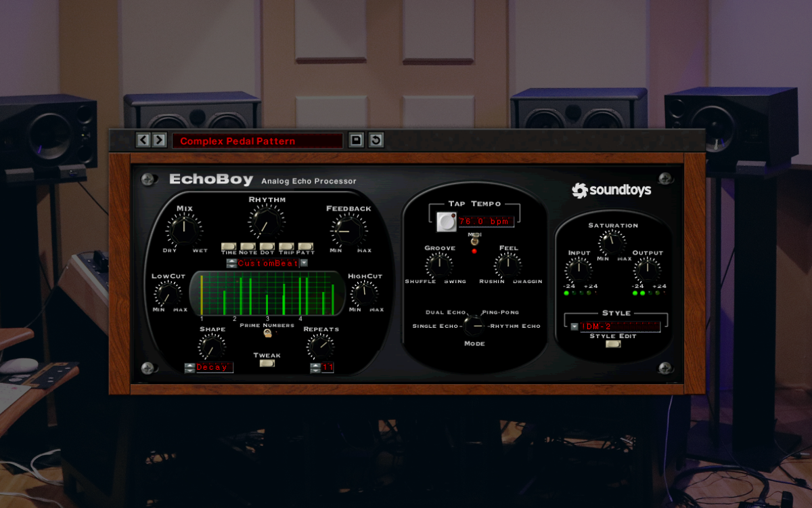Click the up stepper beside the Decay label

[x=191, y=364]
